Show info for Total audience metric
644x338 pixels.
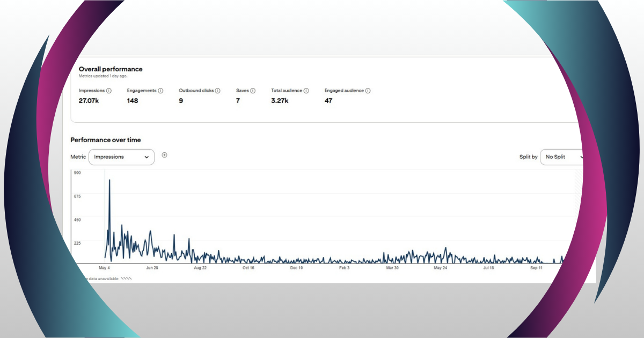pos(306,91)
